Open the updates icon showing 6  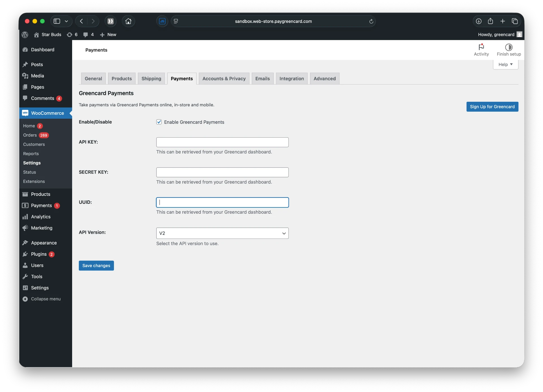[x=72, y=34]
